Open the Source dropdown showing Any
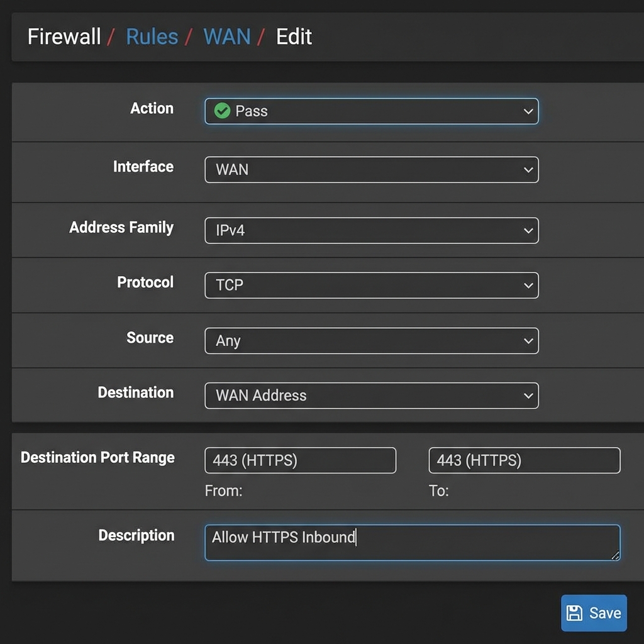The image size is (644, 644). 371,340
